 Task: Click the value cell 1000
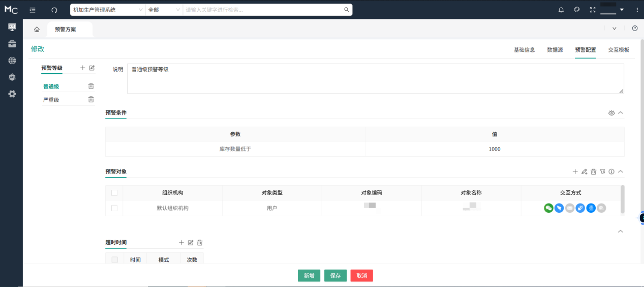pos(495,149)
